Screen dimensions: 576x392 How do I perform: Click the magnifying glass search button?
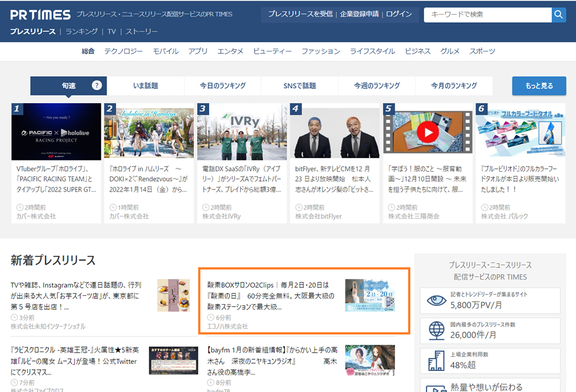(x=559, y=14)
